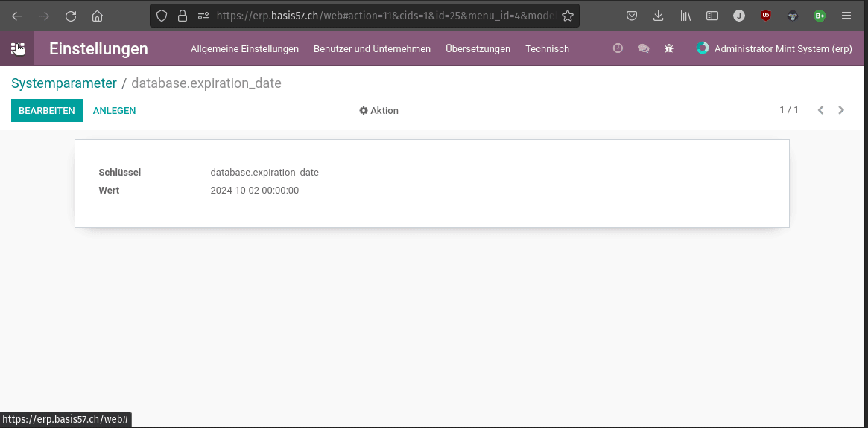The width and height of the screenshot is (868, 428).
Task: Reload the page in browser
Action: pyautogui.click(x=70, y=16)
